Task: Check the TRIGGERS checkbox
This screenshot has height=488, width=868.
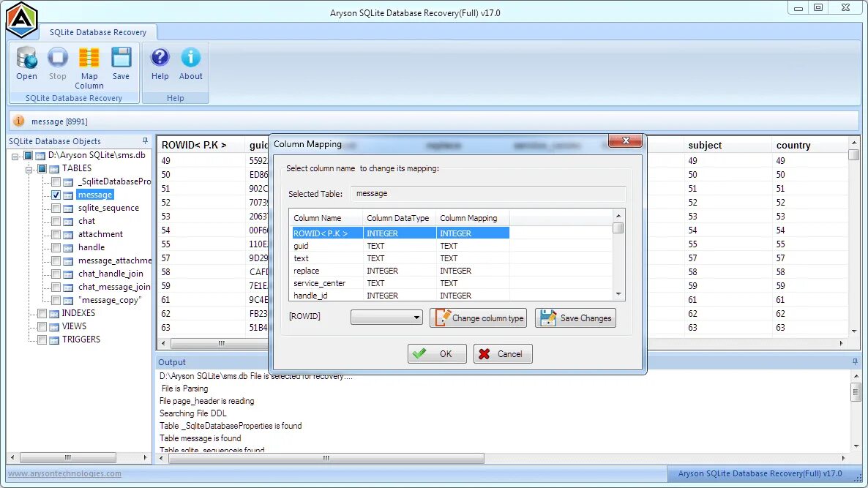Action: pos(42,339)
